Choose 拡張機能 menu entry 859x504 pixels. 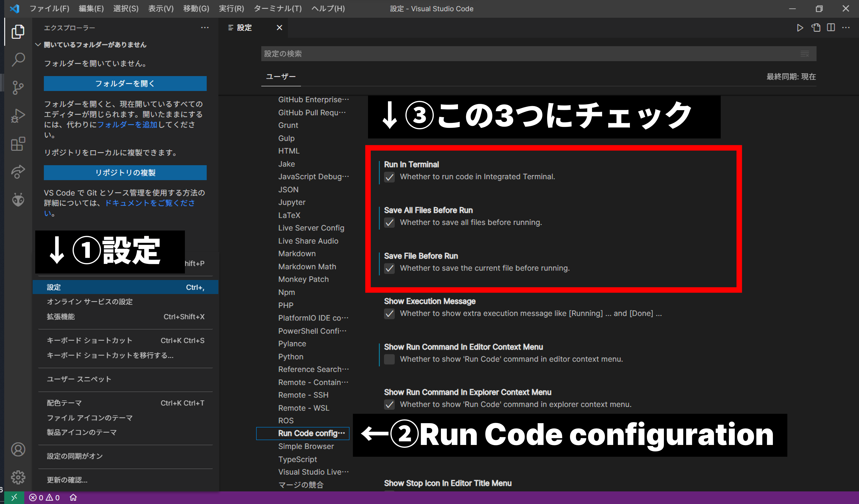point(125,317)
